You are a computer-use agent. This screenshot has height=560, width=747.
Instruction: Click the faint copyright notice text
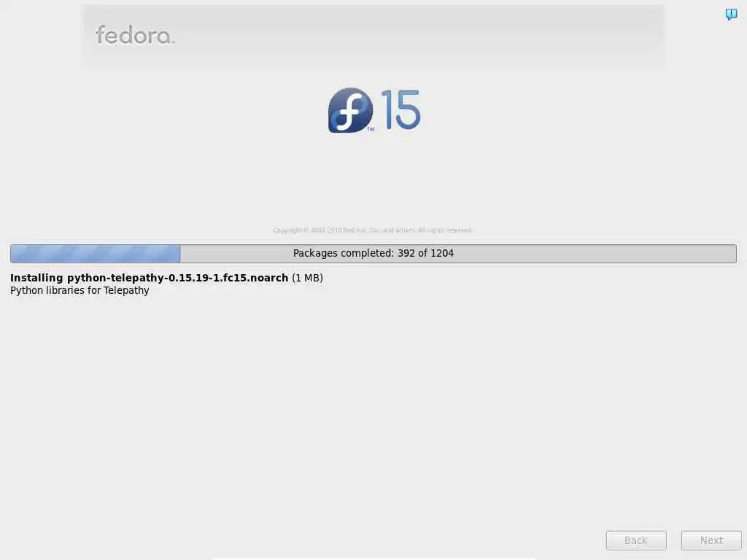(373, 230)
